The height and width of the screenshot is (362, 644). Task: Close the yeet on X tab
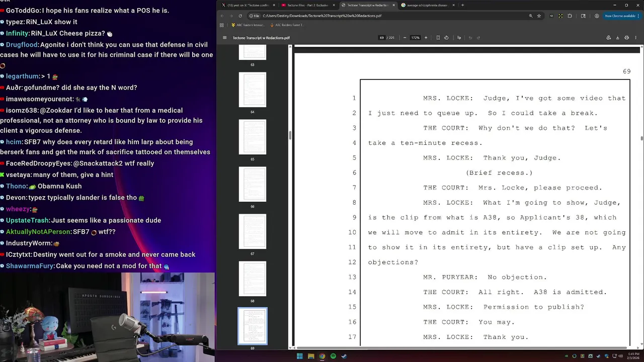click(274, 5)
